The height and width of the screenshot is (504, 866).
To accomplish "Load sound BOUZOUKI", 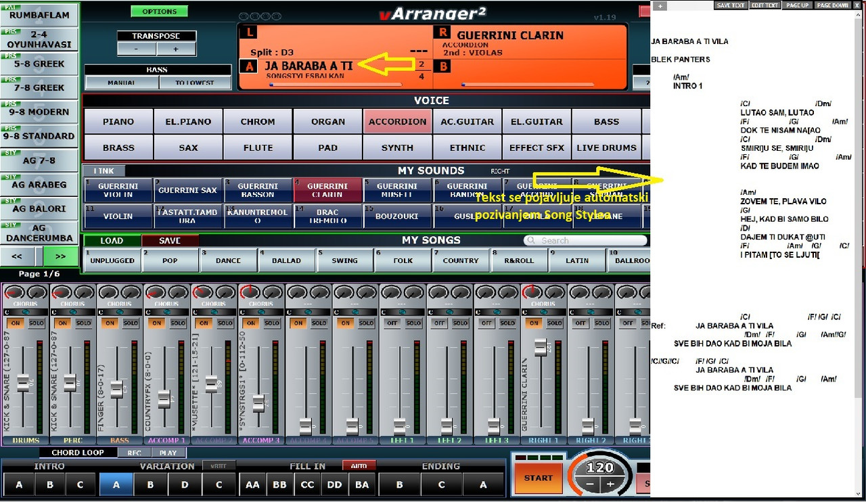I will (x=396, y=216).
